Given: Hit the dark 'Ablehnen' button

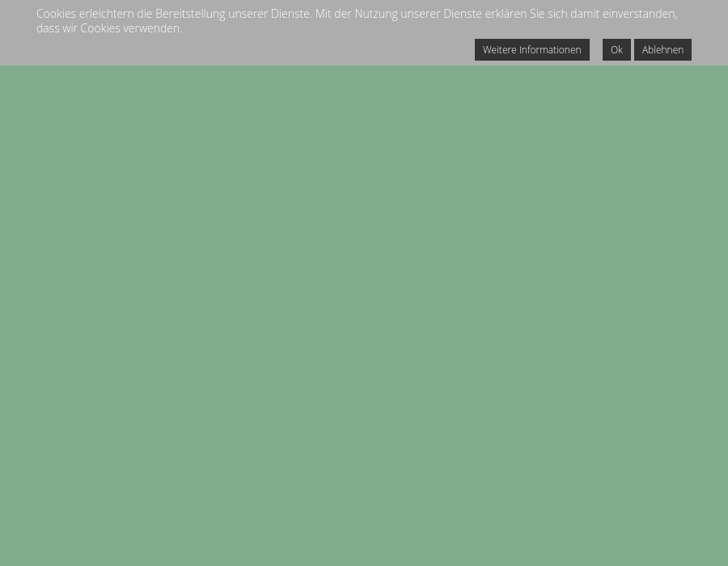Looking at the screenshot, I should coord(662,49).
